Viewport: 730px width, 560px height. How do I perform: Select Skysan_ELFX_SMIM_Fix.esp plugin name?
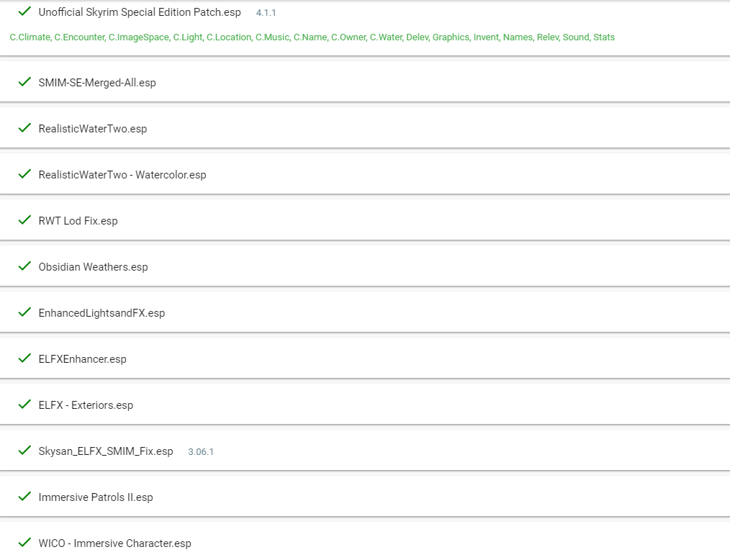(x=106, y=451)
